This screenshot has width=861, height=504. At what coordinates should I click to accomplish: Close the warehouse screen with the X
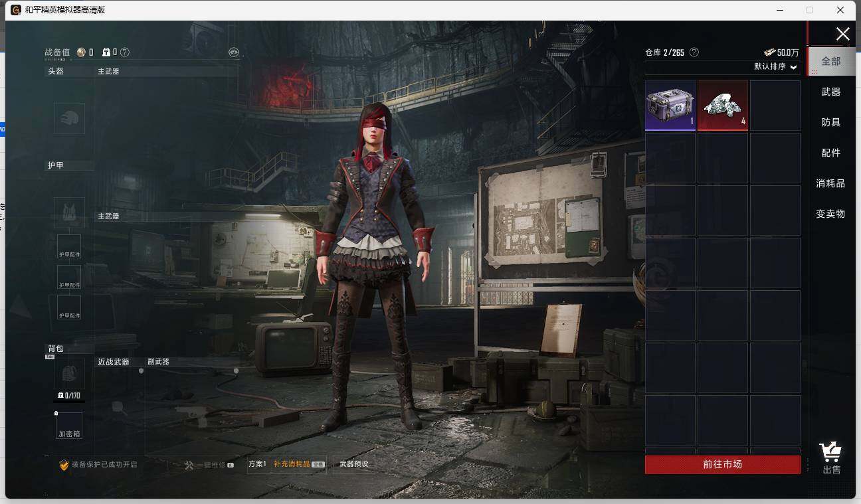pyautogui.click(x=843, y=34)
